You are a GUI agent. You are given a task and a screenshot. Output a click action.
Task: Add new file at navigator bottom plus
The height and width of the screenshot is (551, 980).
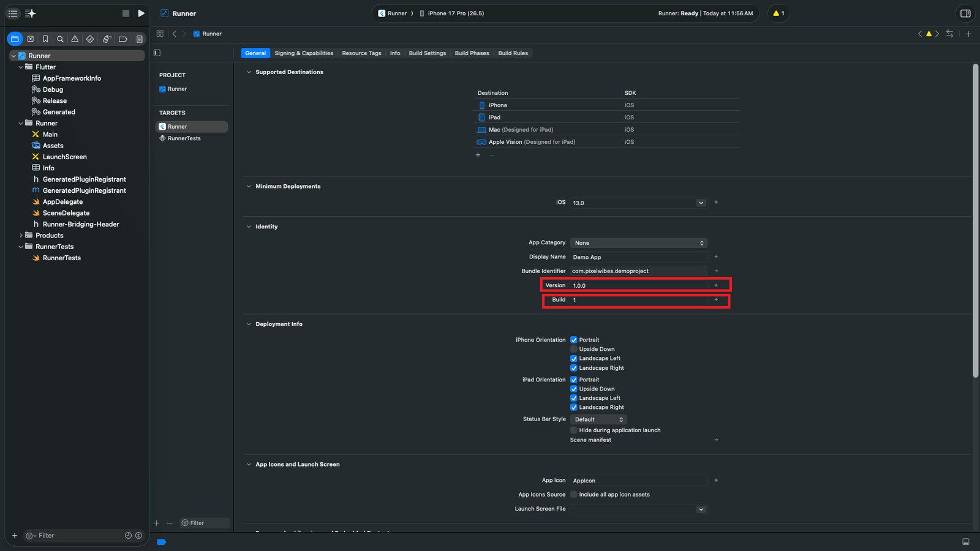coord(15,536)
